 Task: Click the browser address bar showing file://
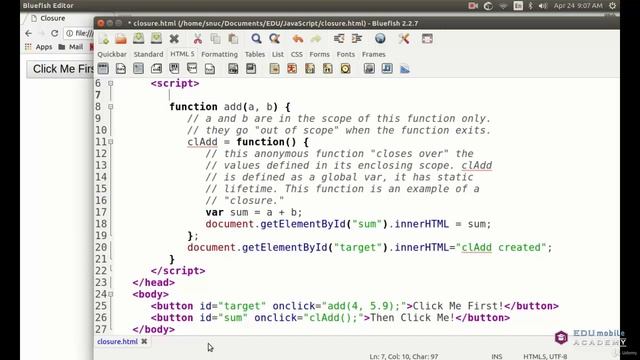[x=80, y=33]
